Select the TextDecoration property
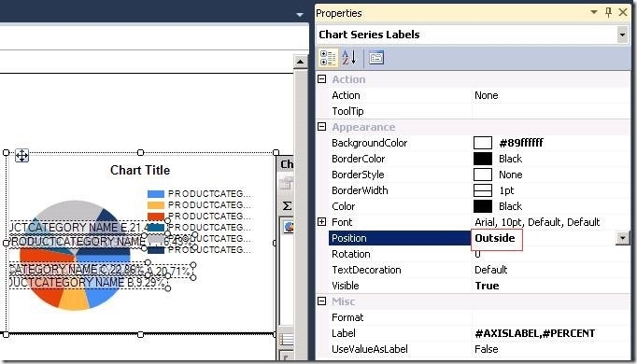 [x=366, y=270]
